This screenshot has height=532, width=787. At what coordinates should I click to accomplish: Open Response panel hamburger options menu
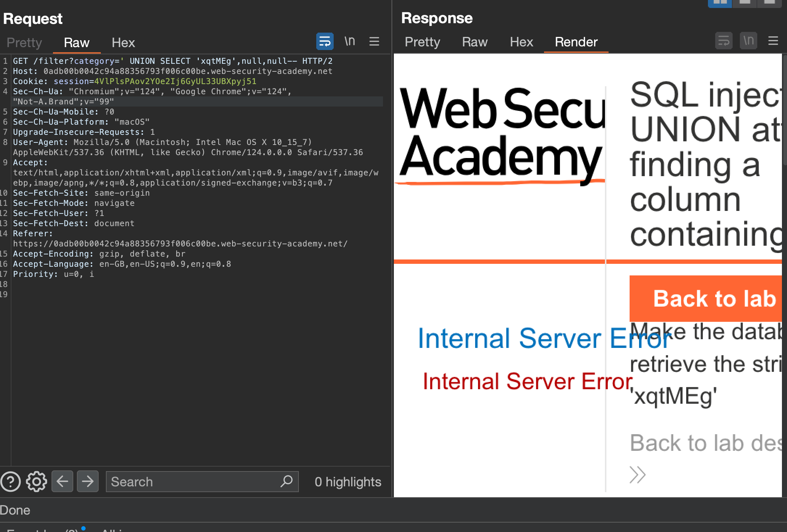click(773, 41)
